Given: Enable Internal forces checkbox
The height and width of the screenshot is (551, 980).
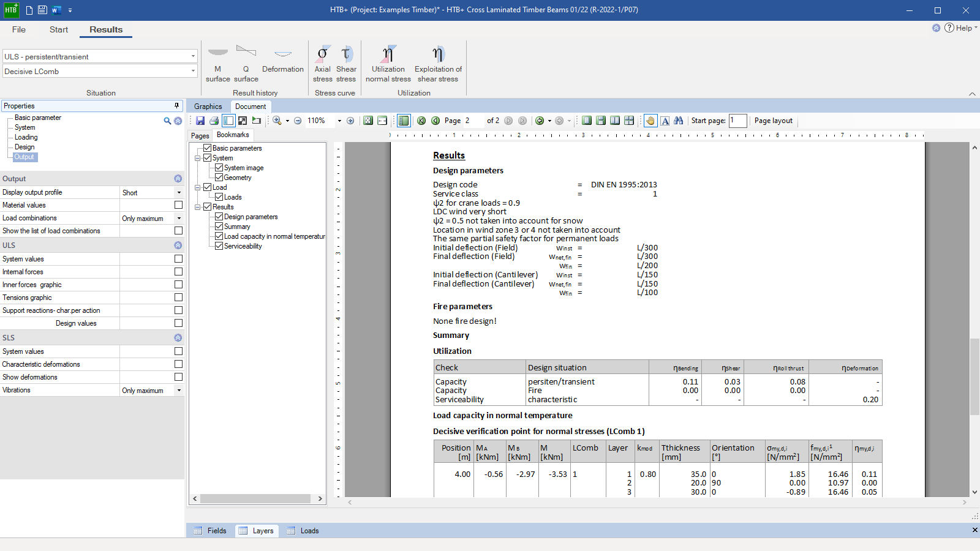Looking at the screenshot, I should click(x=178, y=272).
